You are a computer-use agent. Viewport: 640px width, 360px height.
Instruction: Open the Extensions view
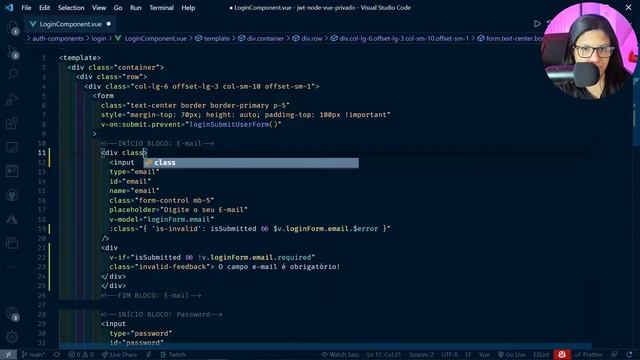pos(12,123)
